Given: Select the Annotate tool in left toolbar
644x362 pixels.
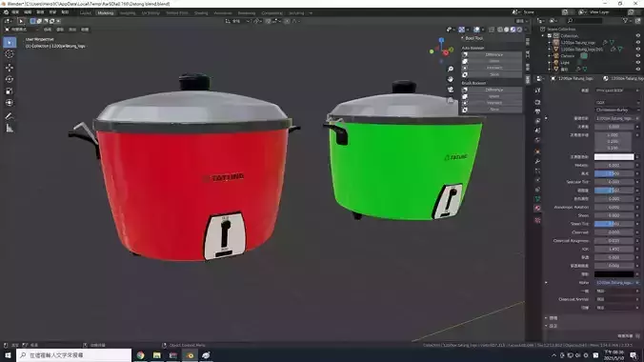Looking at the screenshot, I should 10,116.
